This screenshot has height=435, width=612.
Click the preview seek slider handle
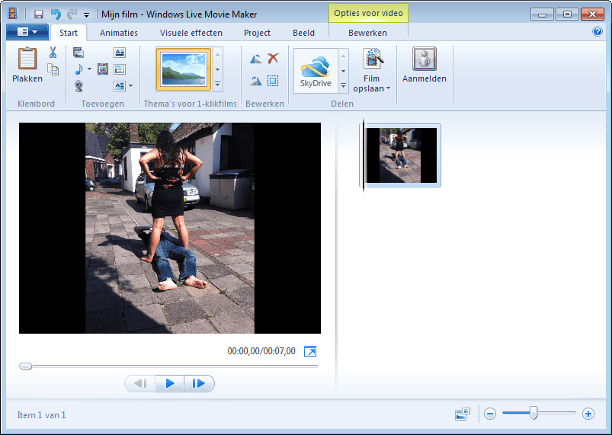tap(26, 366)
